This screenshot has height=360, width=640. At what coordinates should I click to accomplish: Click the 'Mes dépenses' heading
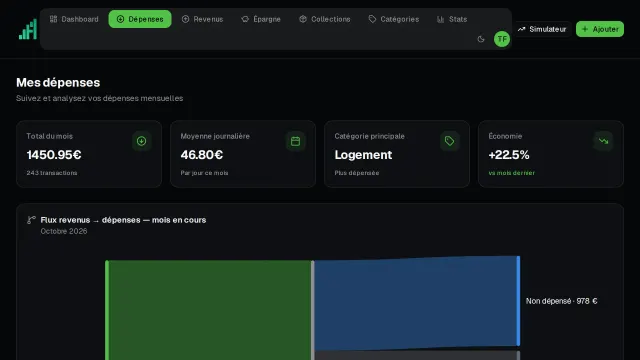pyautogui.click(x=58, y=82)
